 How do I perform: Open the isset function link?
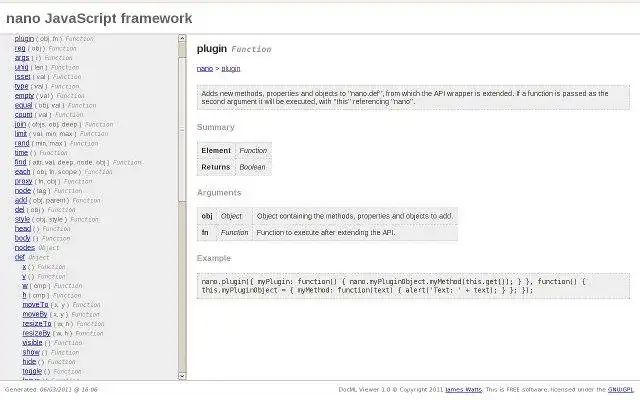pos(22,76)
